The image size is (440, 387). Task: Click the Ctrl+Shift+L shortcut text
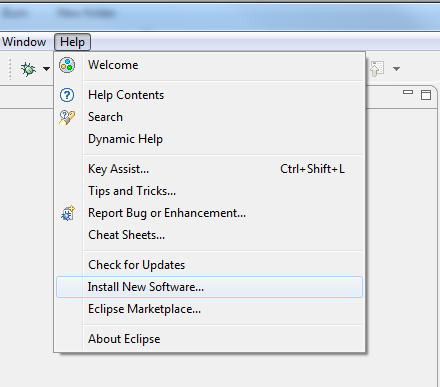312,169
